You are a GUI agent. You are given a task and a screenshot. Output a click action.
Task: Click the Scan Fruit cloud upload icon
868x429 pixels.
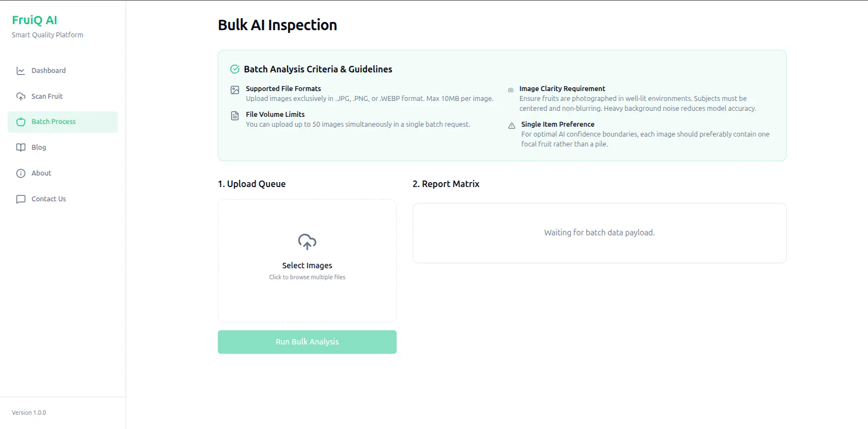pos(21,97)
